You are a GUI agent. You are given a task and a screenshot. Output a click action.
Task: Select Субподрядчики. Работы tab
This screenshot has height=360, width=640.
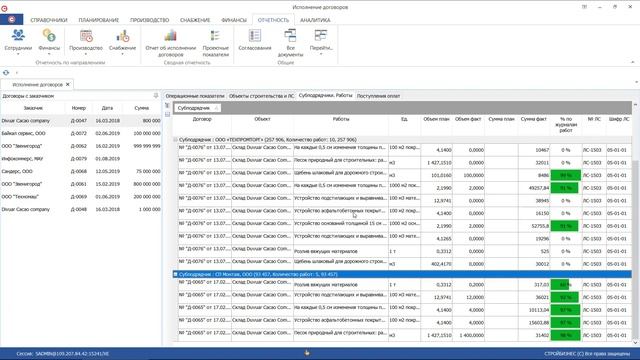pyautogui.click(x=325, y=95)
